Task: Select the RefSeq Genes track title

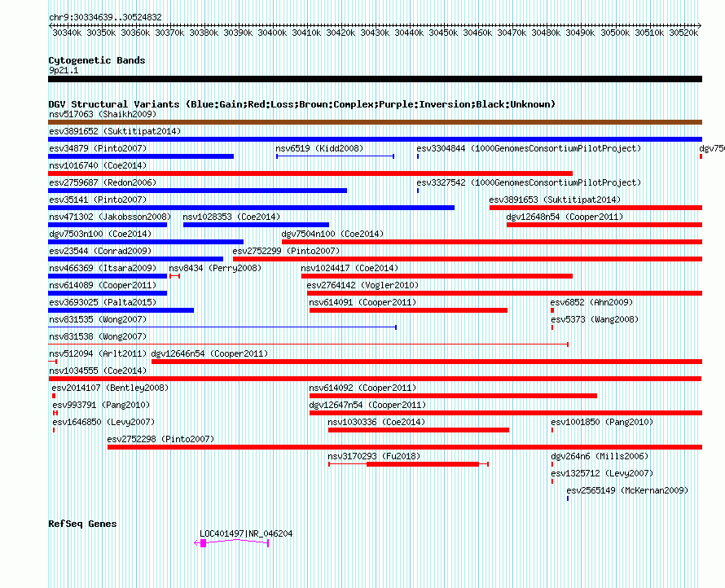Action: [82, 524]
